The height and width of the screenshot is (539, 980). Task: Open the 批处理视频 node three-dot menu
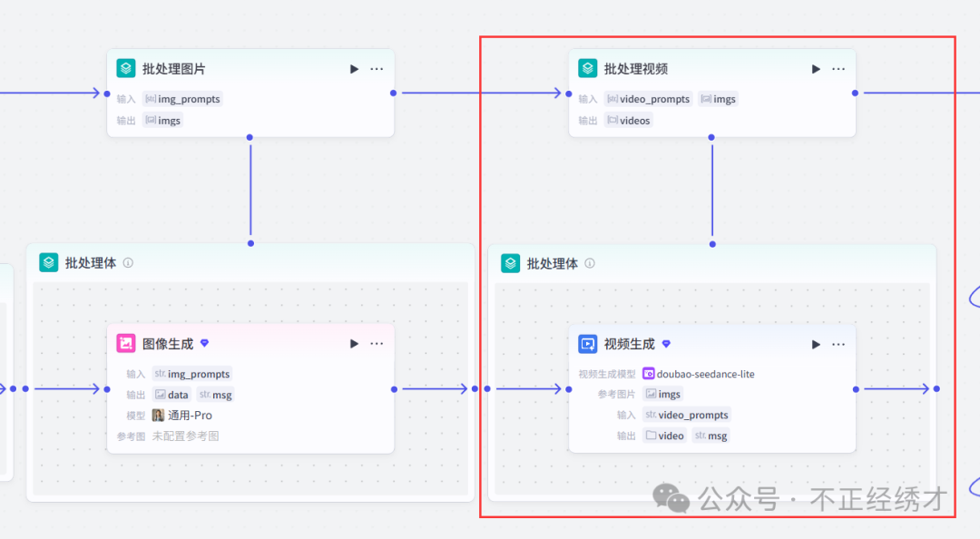tap(838, 69)
